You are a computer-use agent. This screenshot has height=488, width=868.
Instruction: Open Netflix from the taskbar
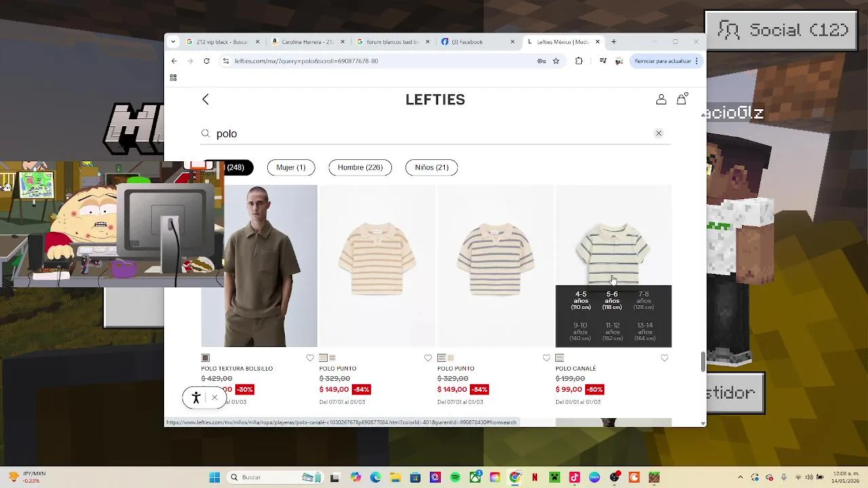pyautogui.click(x=534, y=477)
